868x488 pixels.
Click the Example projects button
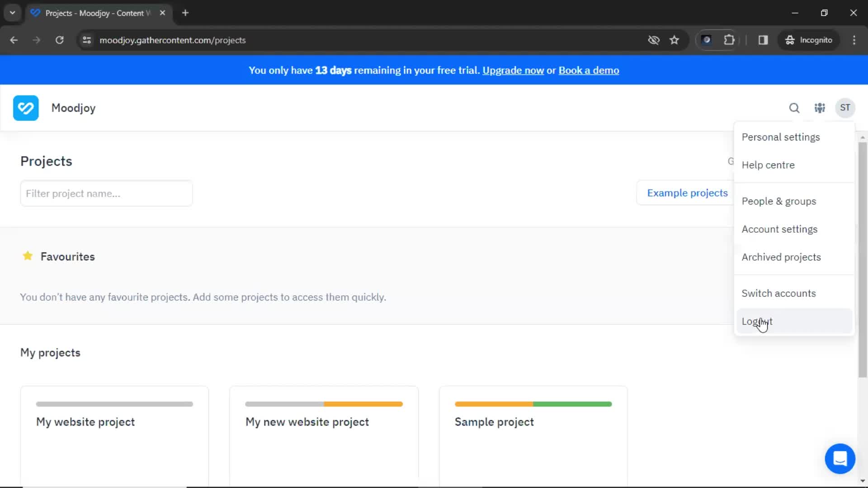click(x=687, y=193)
